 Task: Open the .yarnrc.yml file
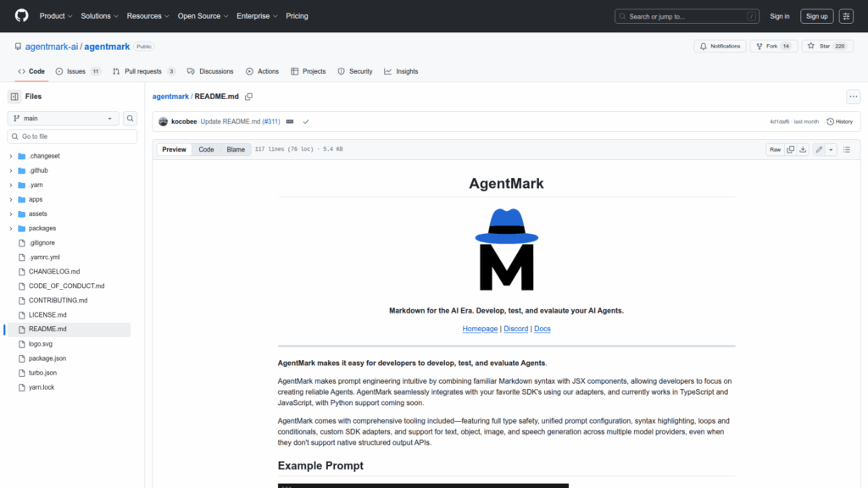click(44, 258)
